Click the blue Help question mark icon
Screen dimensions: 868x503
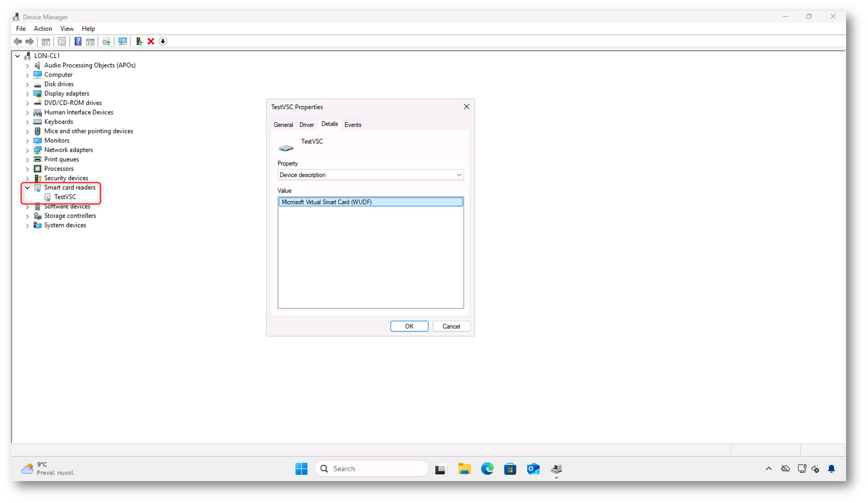point(78,42)
